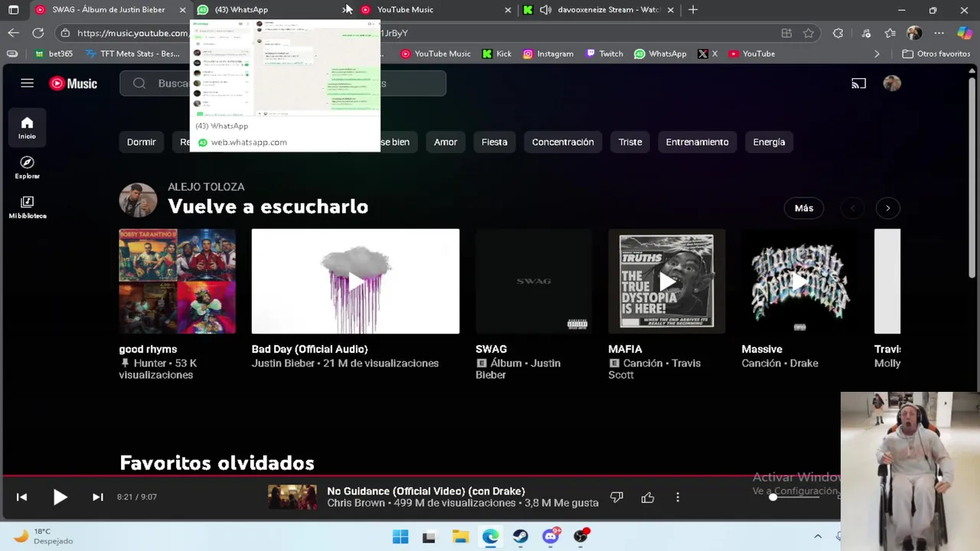Open the player three-dot options menu

point(678,497)
